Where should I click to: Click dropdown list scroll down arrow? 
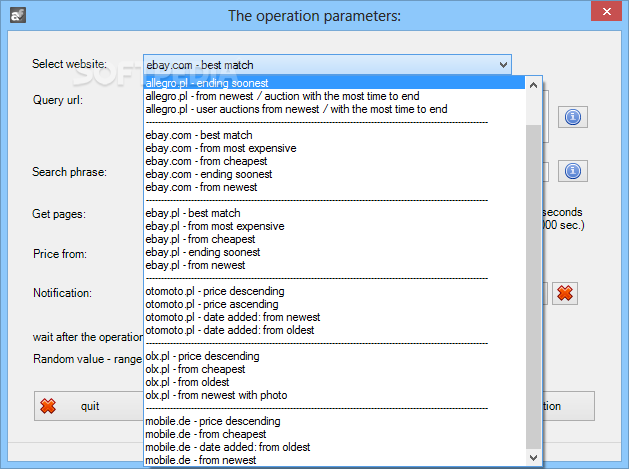tap(533, 457)
